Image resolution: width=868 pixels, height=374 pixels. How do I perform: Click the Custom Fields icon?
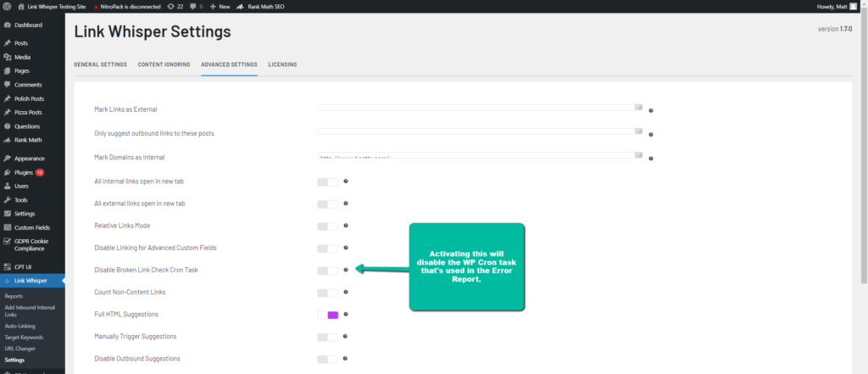[x=7, y=228]
